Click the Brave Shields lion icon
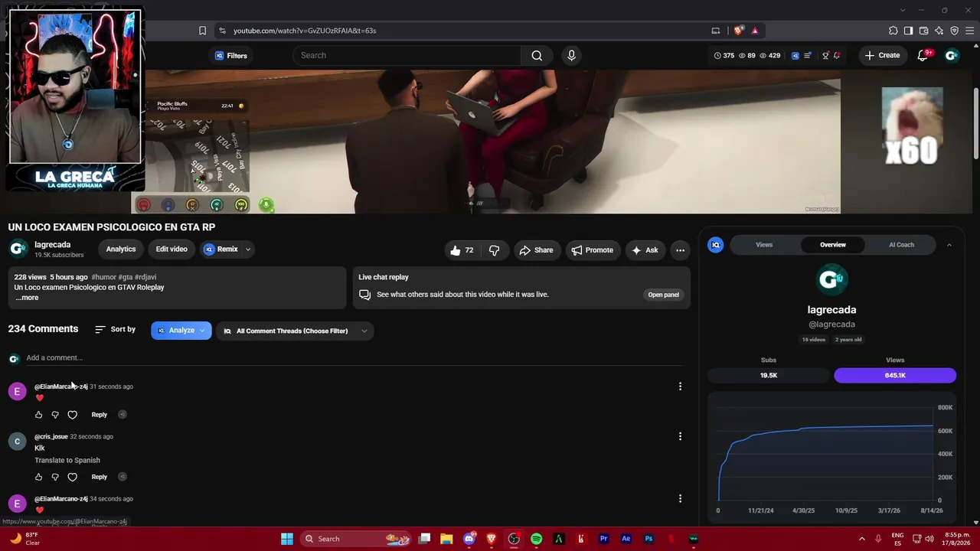This screenshot has width=980, height=551. pos(738,31)
